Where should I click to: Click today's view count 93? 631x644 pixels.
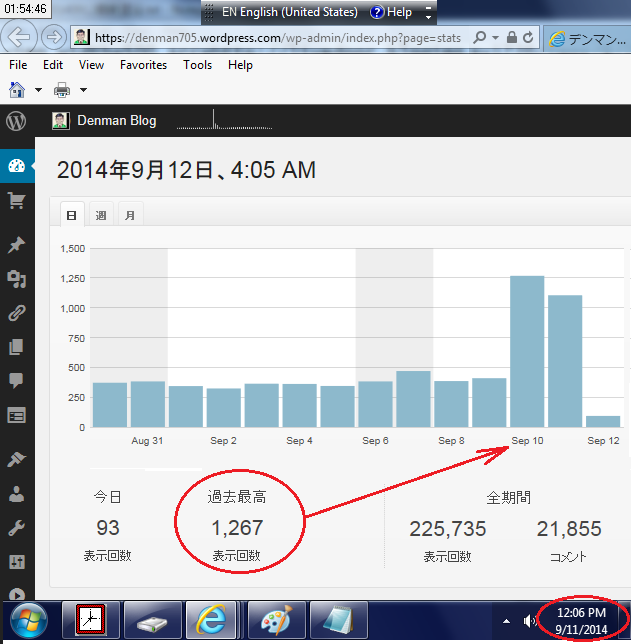[x=108, y=528]
